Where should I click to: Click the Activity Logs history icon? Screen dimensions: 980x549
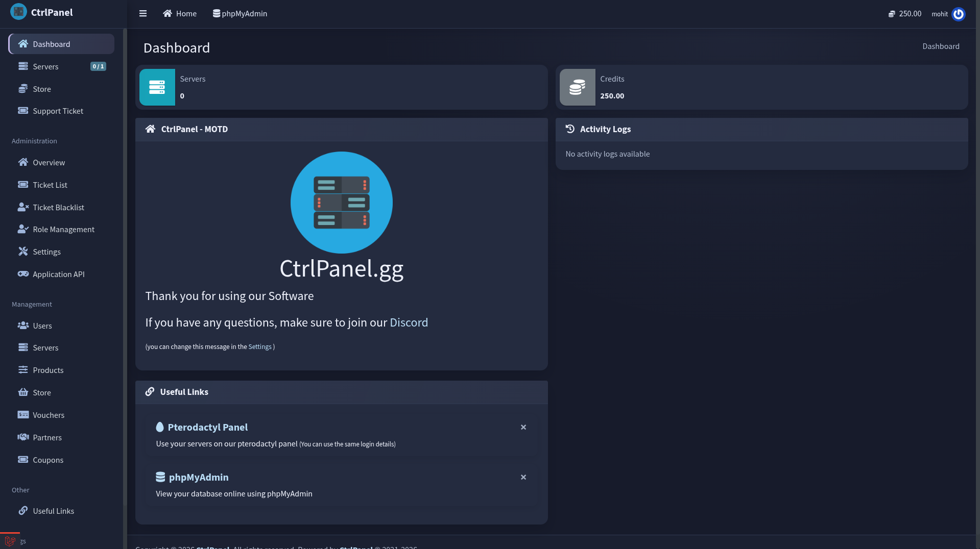click(x=570, y=129)
